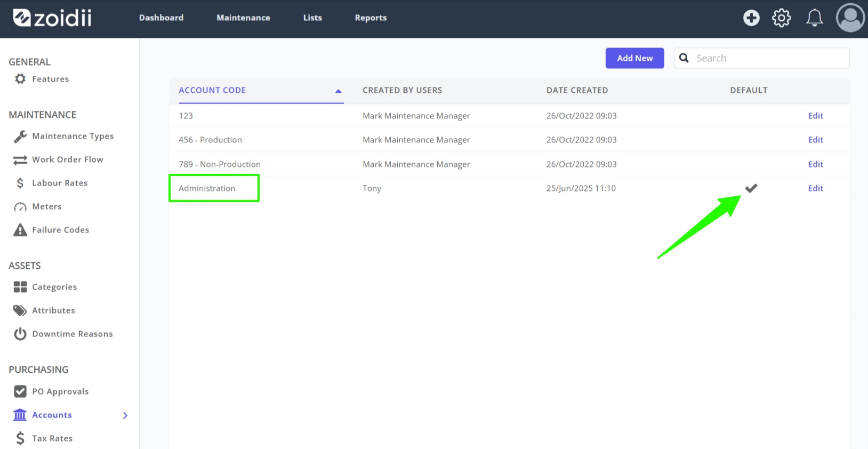
Task: Click the Failure Codes warning icon
Action: 20,230
